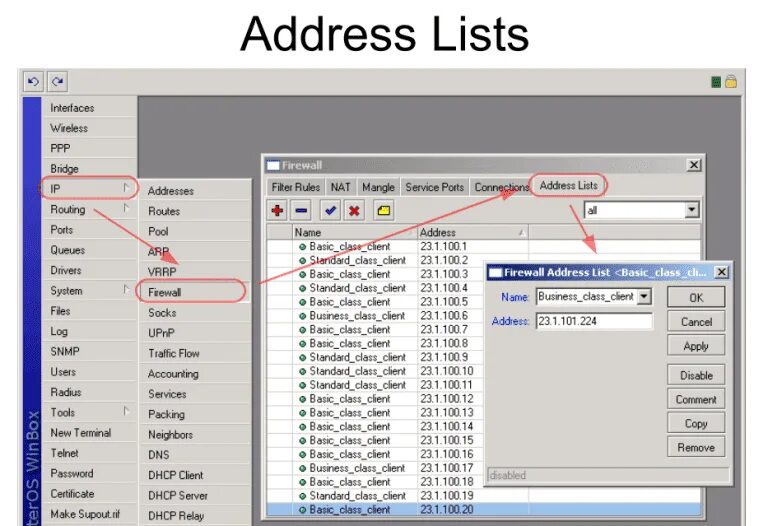Image resolution: width=768 pixels, height=526 pixels.
Task: Open the New Terminal menu item
Action: tap(89, 433)
